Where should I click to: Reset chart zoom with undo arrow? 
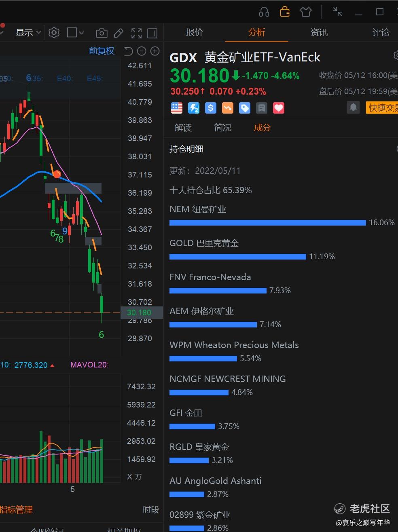128,51
